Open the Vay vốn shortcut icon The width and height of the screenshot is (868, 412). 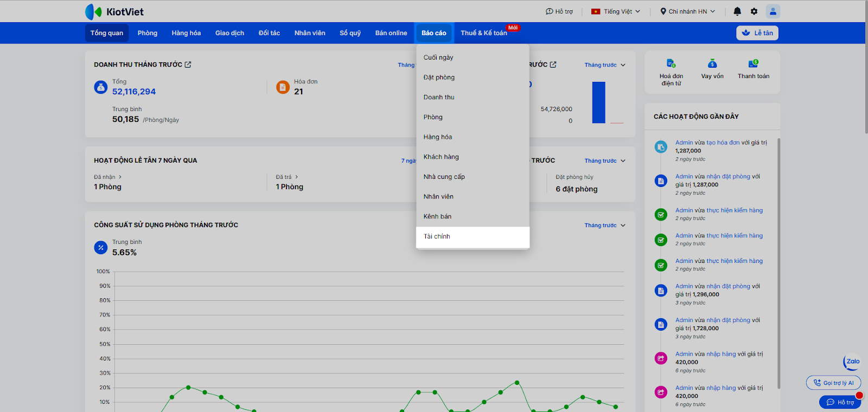712,63
